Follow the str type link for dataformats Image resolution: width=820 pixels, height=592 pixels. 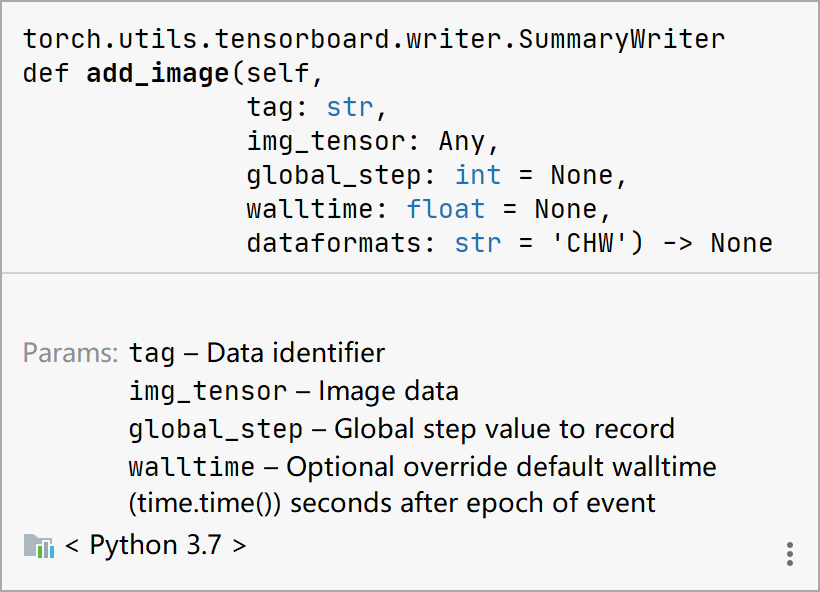point(478,243)
